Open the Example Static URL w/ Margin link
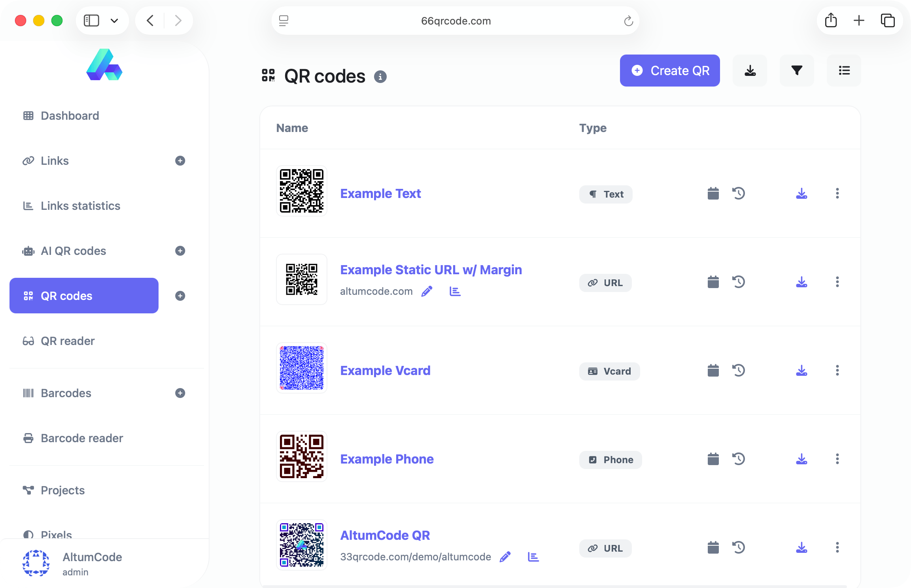Viewport: 911px width, 588px height. tap(431, 270)
